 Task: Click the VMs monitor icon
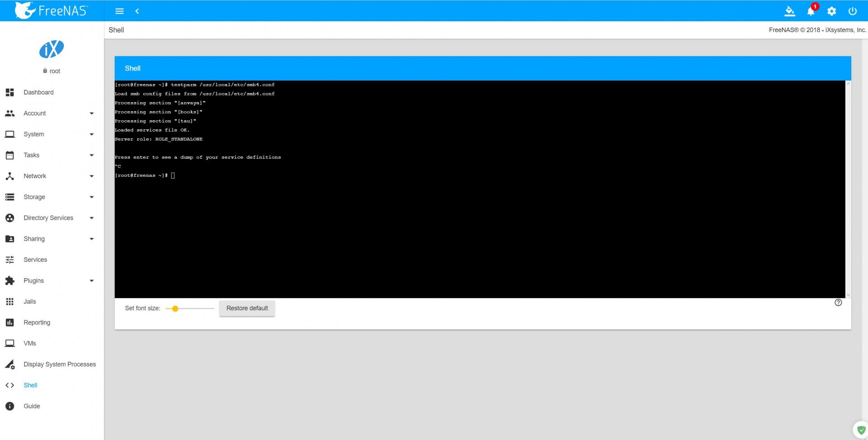[9, 343]
